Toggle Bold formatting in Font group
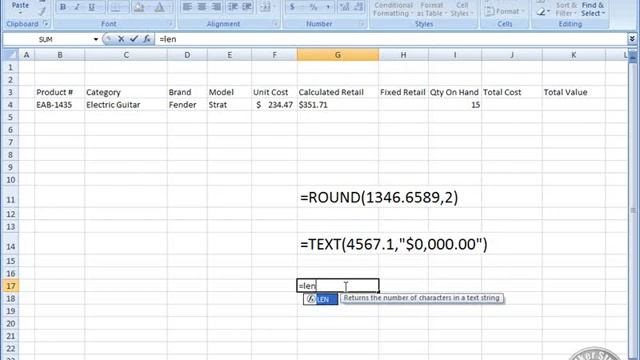The width and height of the screenshot is (640, 360). point(63,7)
